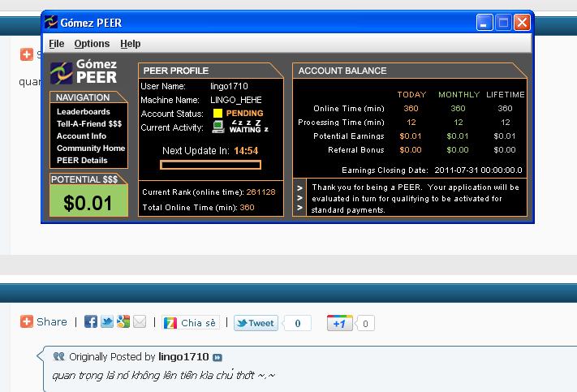Viewport: 577px width, 392px height.
Task: Share by email envelope icon
Action: [x=140, y=321]
